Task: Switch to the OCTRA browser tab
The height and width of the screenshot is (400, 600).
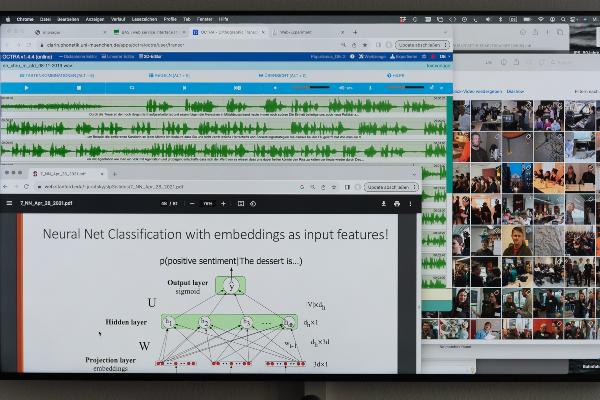Action: click(x=229, y=33)
